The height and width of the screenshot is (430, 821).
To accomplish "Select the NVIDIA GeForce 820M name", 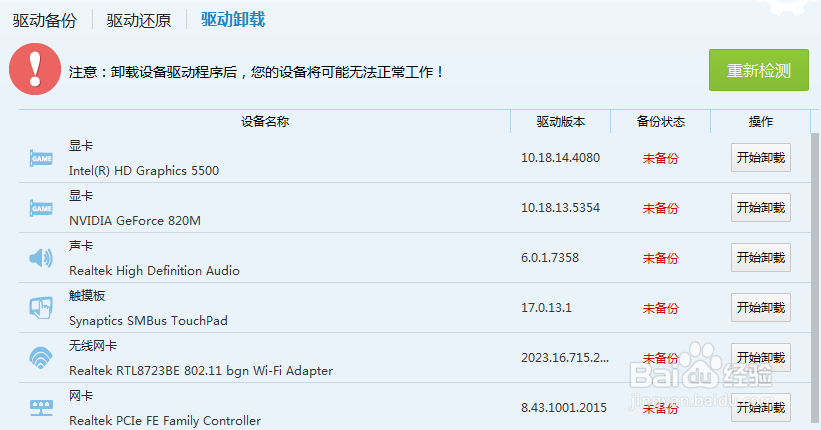I will click(135, 220).
